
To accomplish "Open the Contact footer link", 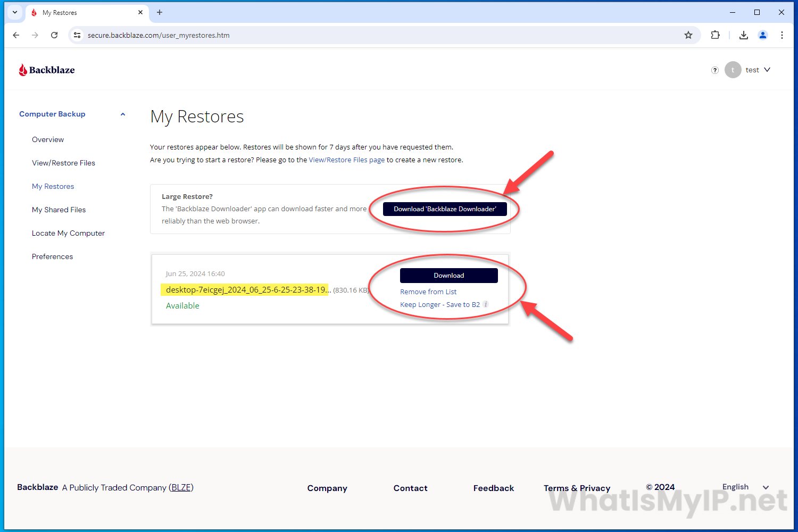I will pyautogui.click(x=410, y=488).
